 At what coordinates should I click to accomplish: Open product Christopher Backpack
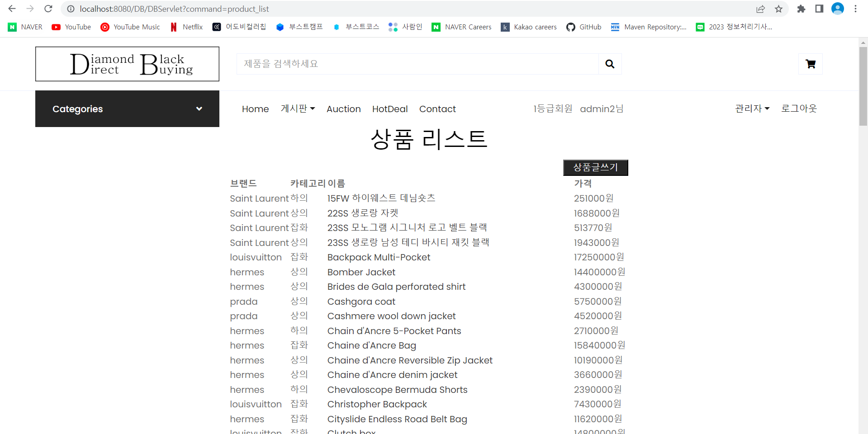[377, 404]
